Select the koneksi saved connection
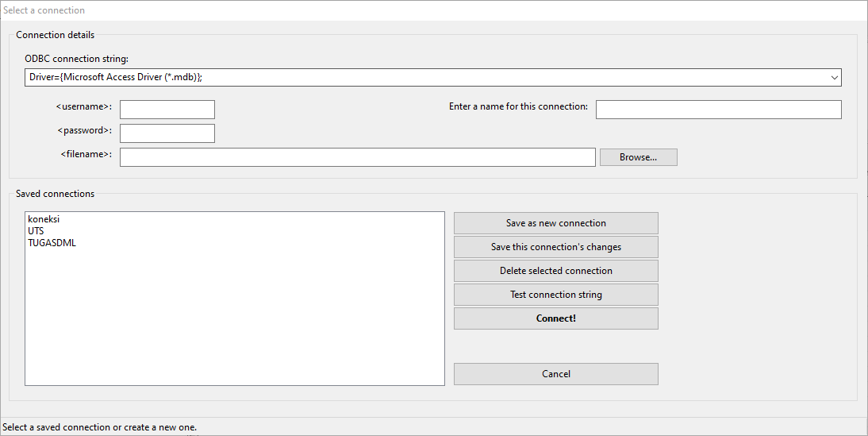This screenshot has width=868, height=436. tap(44, 219)
